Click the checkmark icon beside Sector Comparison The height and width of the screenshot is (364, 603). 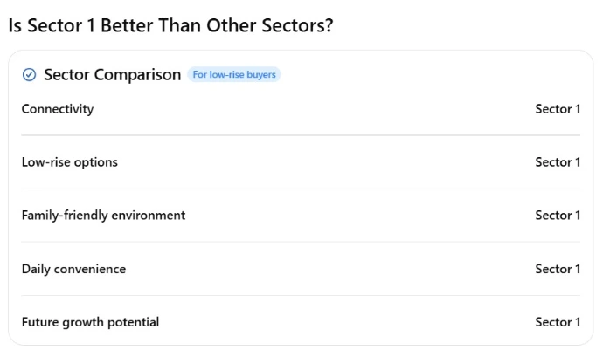click(29, 74)
